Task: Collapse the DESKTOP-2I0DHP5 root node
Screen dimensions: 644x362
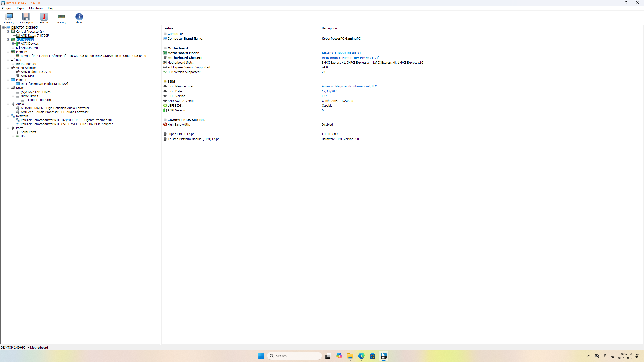Action: coord(4,28)
